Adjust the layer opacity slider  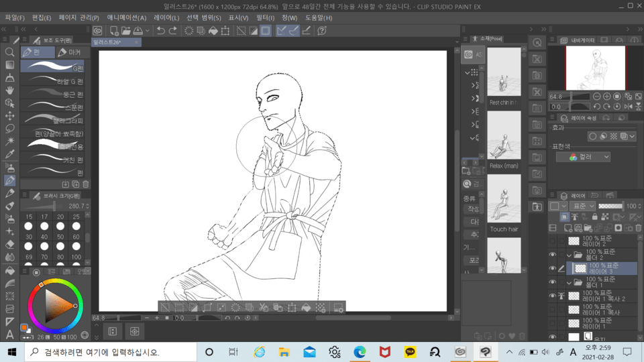[610, 206]
